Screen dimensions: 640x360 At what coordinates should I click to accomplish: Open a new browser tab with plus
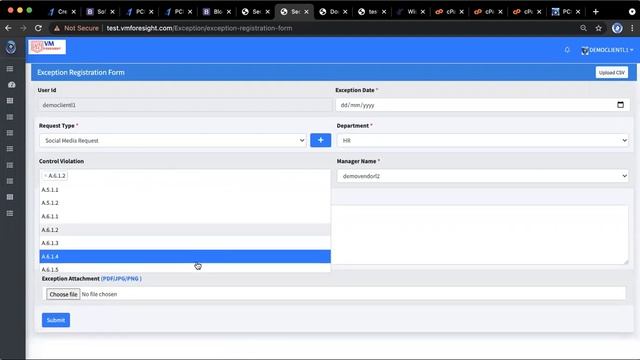(596, 12)
